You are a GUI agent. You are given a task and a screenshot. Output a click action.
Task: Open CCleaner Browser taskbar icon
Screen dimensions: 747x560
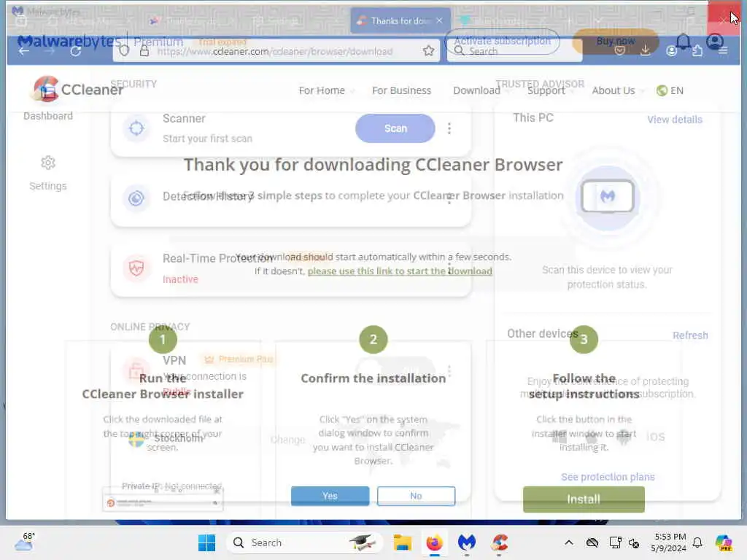[499, 542]
